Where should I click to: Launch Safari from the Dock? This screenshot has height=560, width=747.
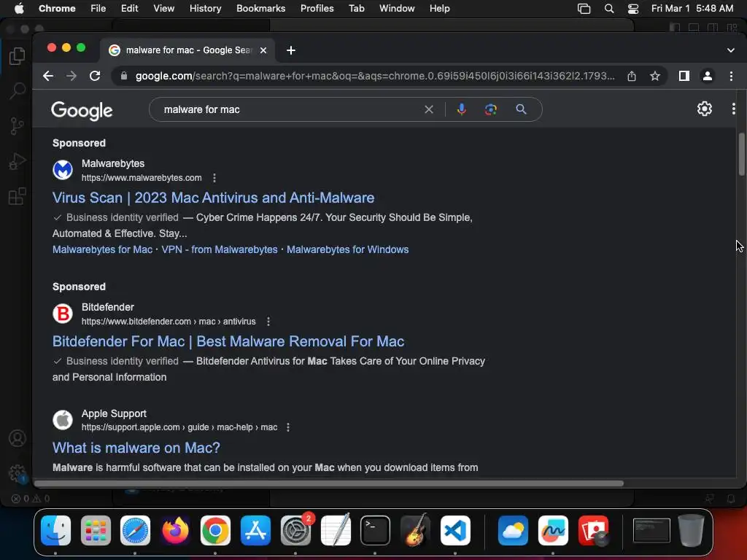135,530
